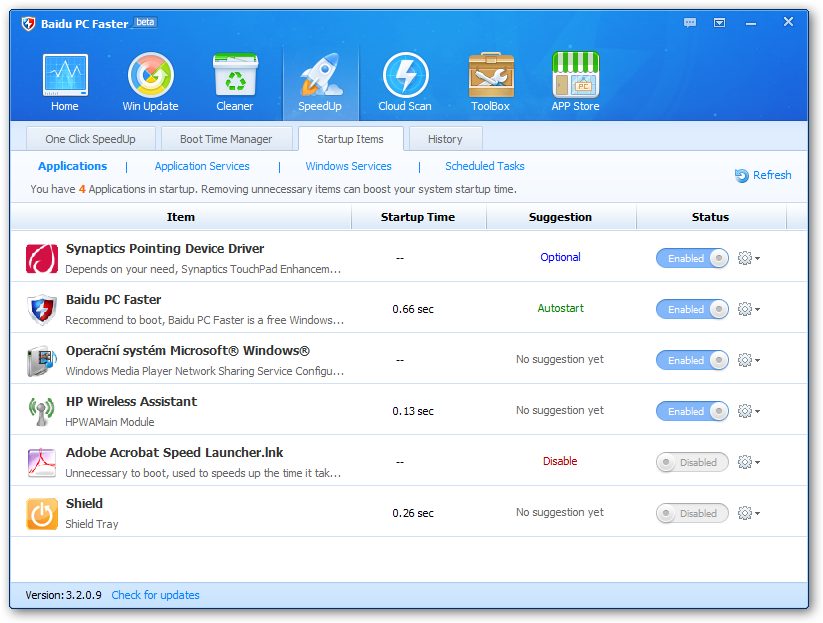Click the Shield Tray orange power icon
Image resolution: width=823 pixels, height=623 pixels.
(x=42, y=513)
